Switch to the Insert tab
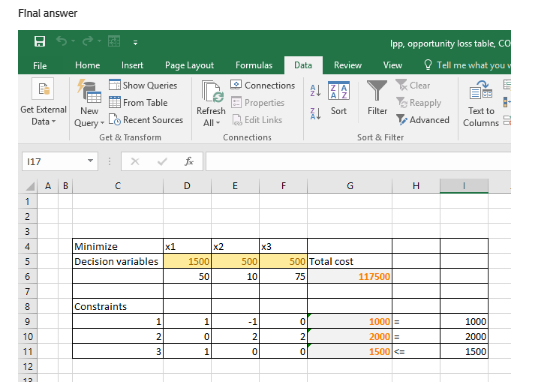This screenshot has width=542, height=391. point(132,65)
